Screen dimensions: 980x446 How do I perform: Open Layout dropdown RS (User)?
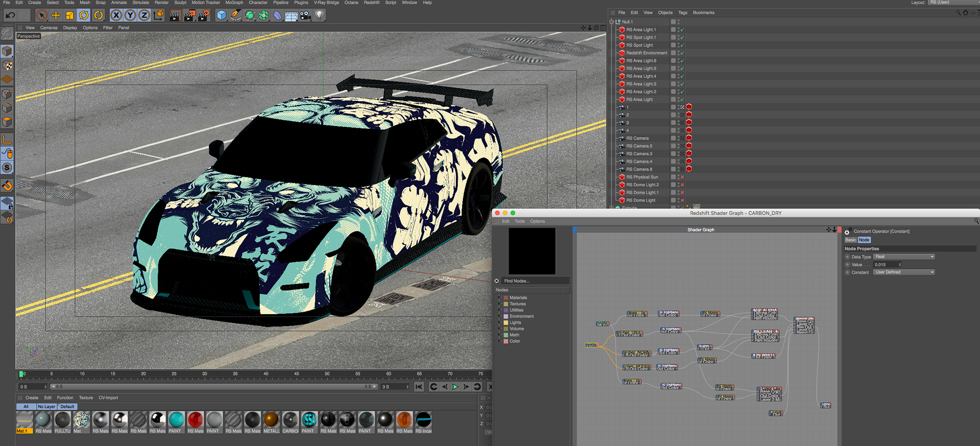(953, 3)
